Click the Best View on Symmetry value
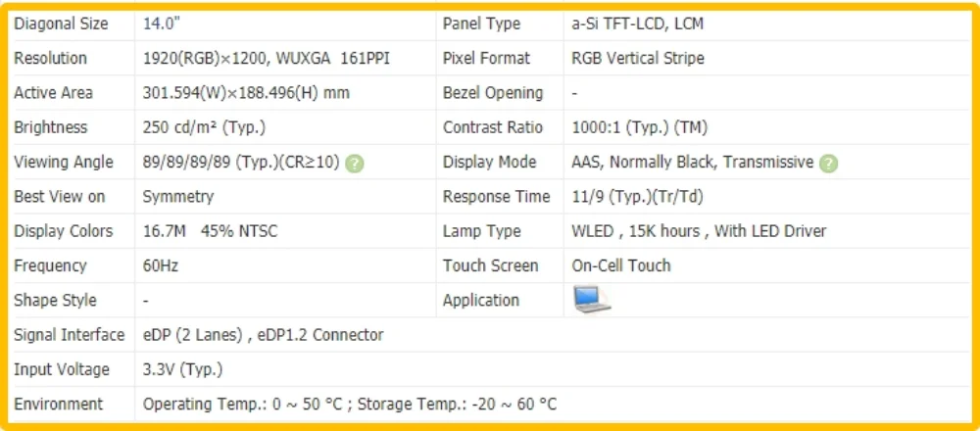Image resolution: width=980 pixels, height=431 pixels. [x=177, y=197]
